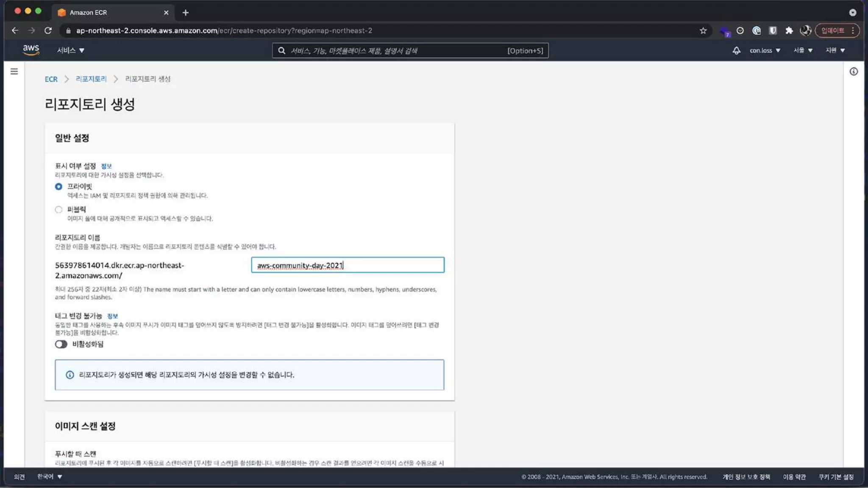Screen dimensions: 868x488
Task: Click the info panel icon at right
Action: (x=854, y=72)
